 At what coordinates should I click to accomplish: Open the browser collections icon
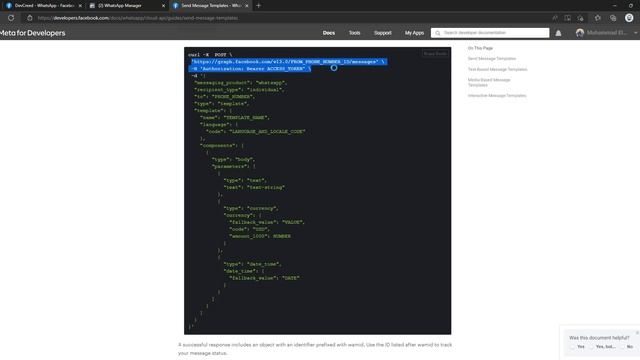pyautogui.click(x=613, y=18)
